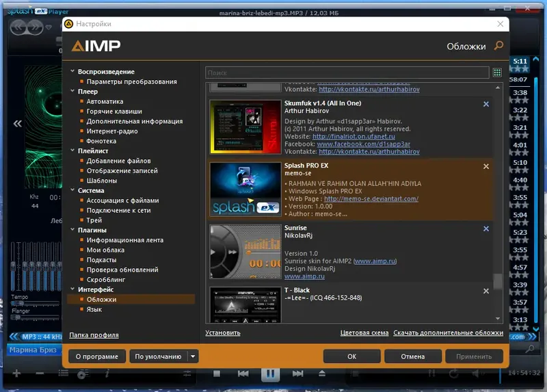This screenshot has height=392, width=547.
Task: Click the По умолчанию button
Action: pos(158,356)
